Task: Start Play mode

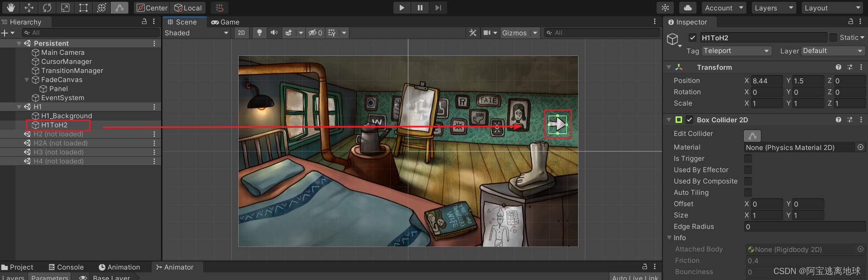Action: click(402, 8)
